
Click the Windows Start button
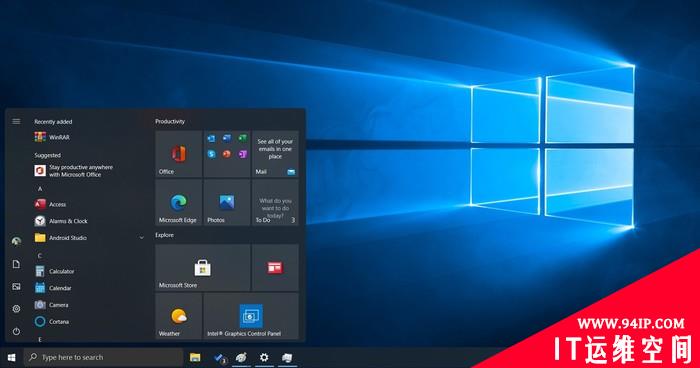pyautogui.click(x=12, y=357)
